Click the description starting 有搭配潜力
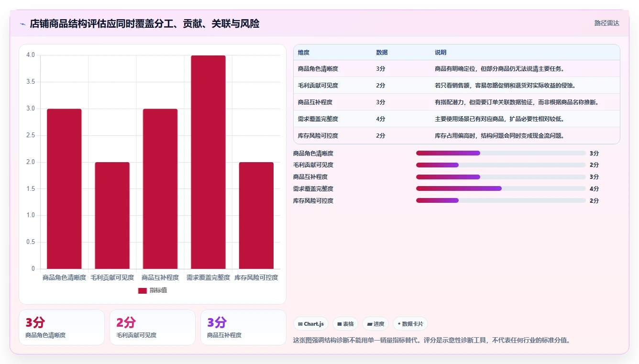639x364 pixels. [518, 102]
